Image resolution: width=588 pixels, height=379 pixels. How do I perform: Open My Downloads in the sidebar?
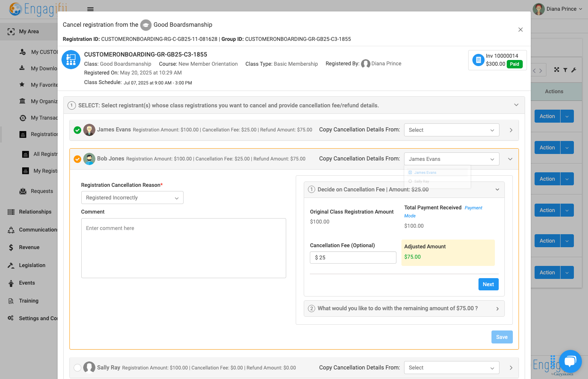click(x=44, y=68)
